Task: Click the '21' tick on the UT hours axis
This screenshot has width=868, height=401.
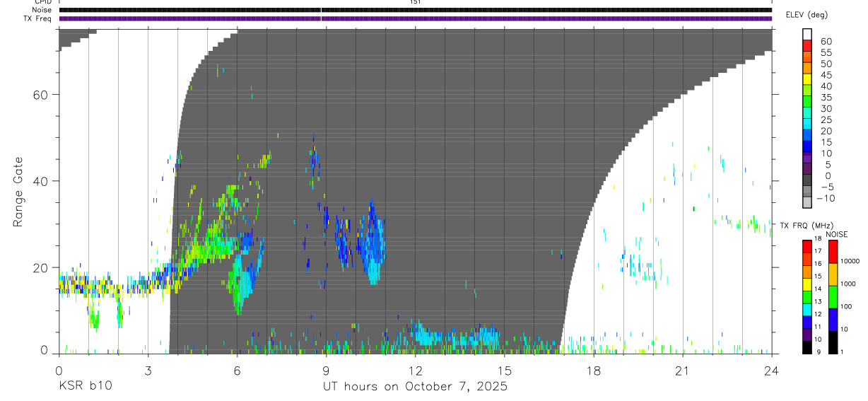Action: pos(682,370)
